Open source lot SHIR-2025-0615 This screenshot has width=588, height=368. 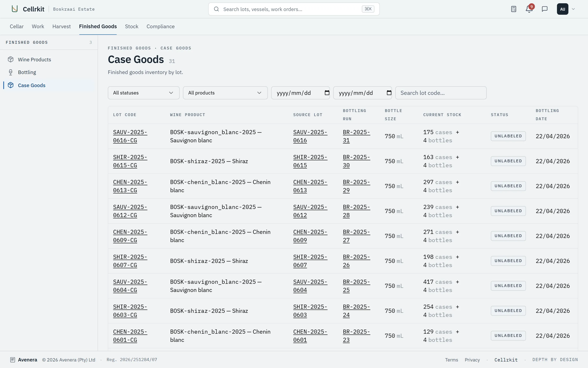tap(310, 161)
